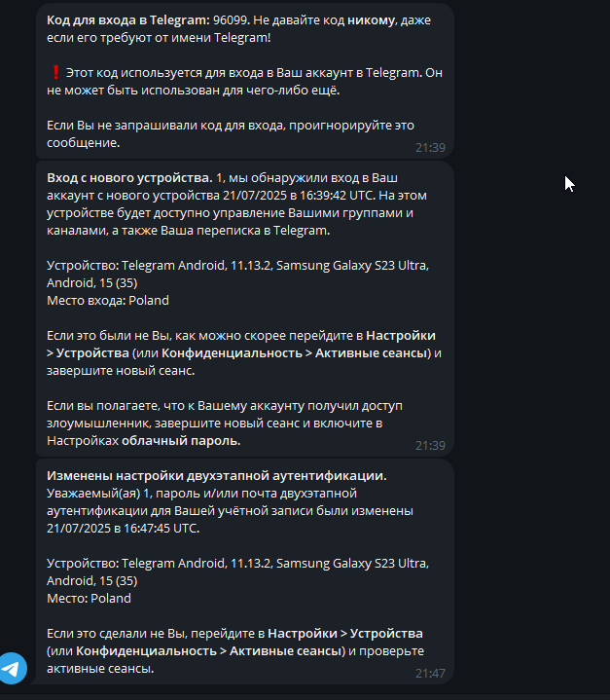Click the bold heading 'Вход с нового устройства.'
Viewport: 610px width, 700px height.
pyautogui.click(x=129, y=178)
